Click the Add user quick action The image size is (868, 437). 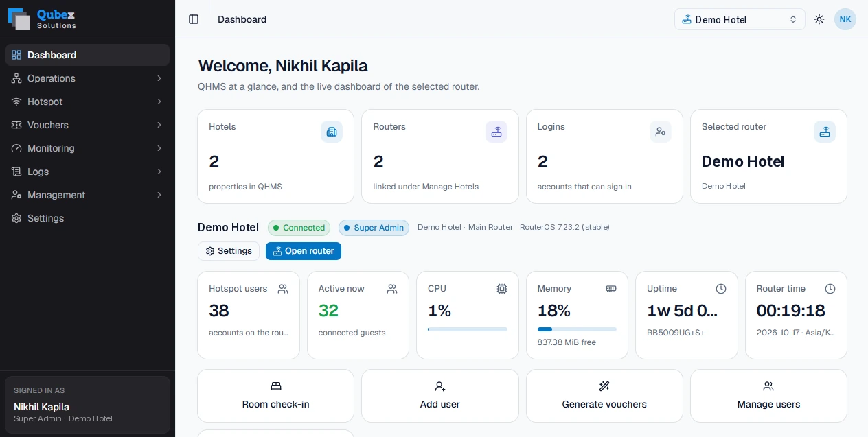click(440, 396)
